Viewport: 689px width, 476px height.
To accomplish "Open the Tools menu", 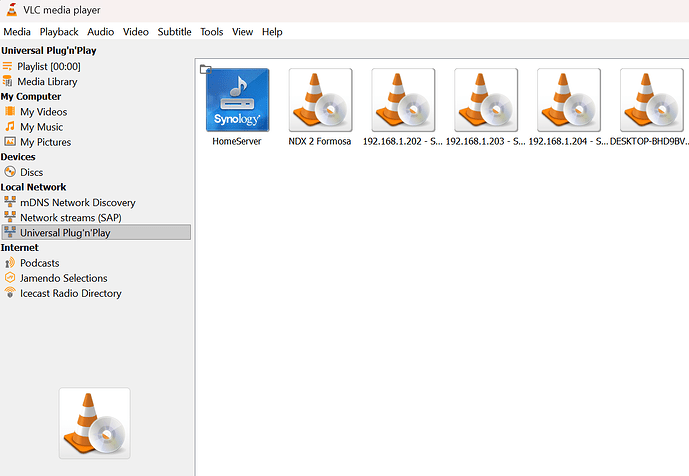I will tap(212, 32).
